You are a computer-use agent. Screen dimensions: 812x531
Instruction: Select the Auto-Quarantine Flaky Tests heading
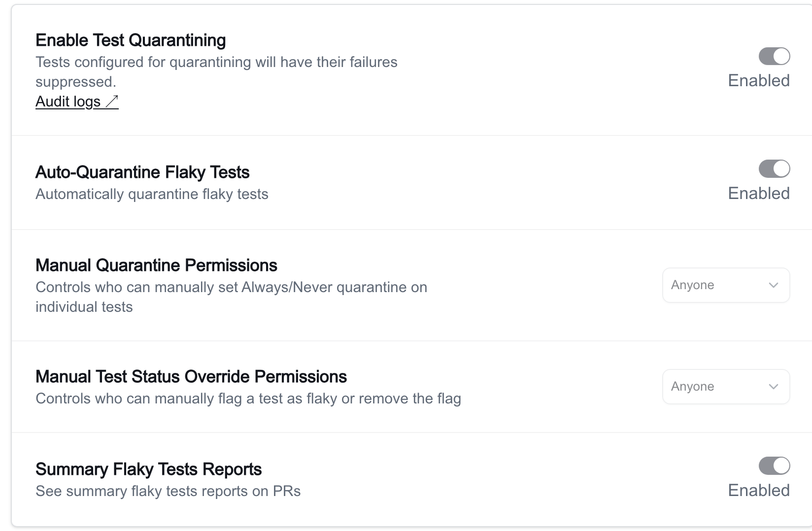pos(142,172)
